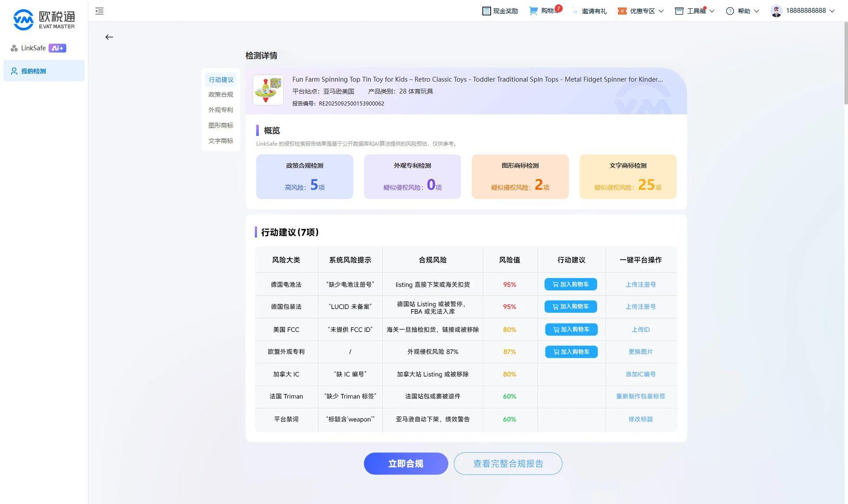Open the 优惠专区 dropdown menu
Viewport: 848px width, 504px height.
point(661,11)
